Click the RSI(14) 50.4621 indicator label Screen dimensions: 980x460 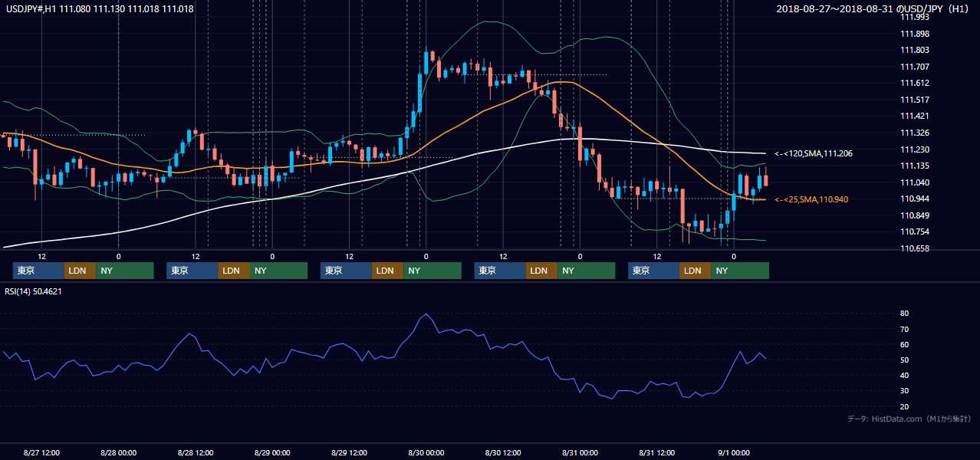coord(33,291)
